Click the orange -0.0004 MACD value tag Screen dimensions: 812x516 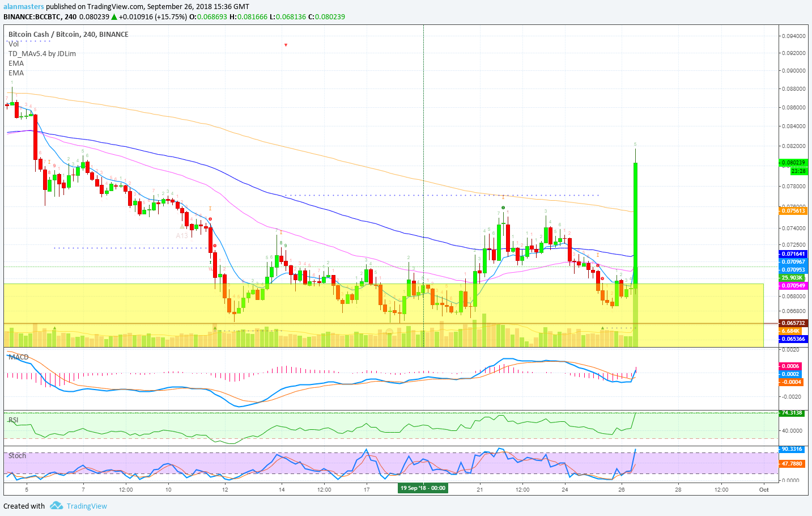click(791, 382)
